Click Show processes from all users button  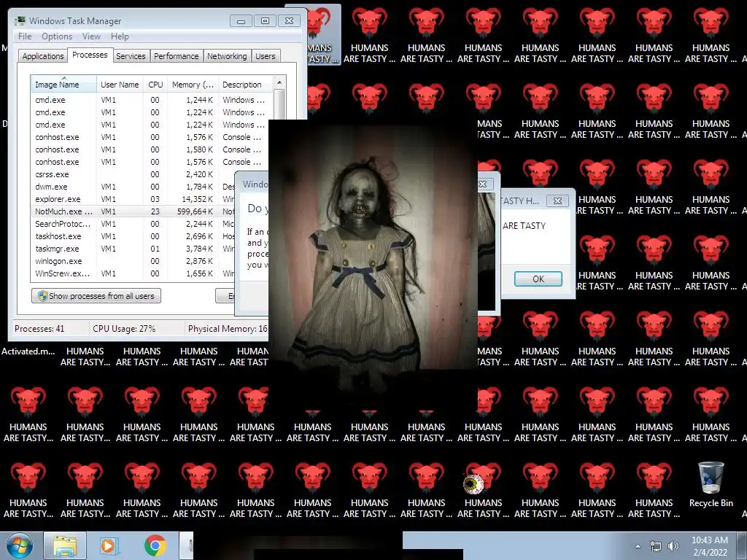[x=96, y=296]
